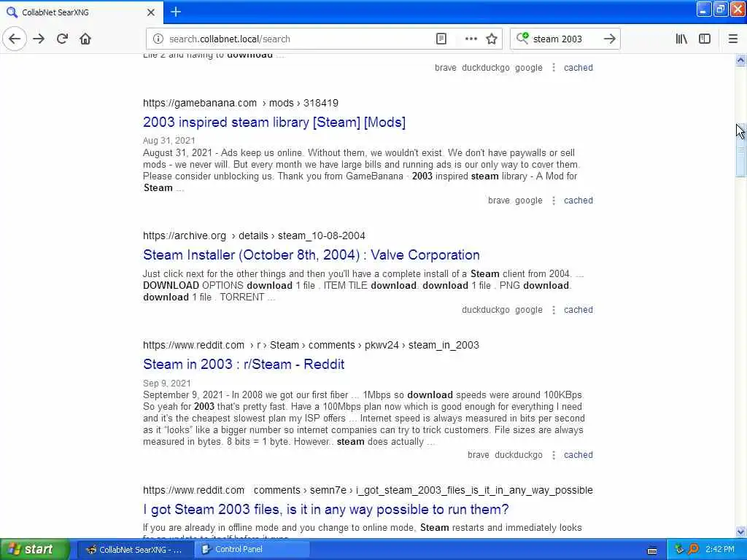The width and height of the screenshot is (747, 560).
Task: Click the 'Sep 9, 2021' date text
Action: pyautogui.click(x=167, y=384)
